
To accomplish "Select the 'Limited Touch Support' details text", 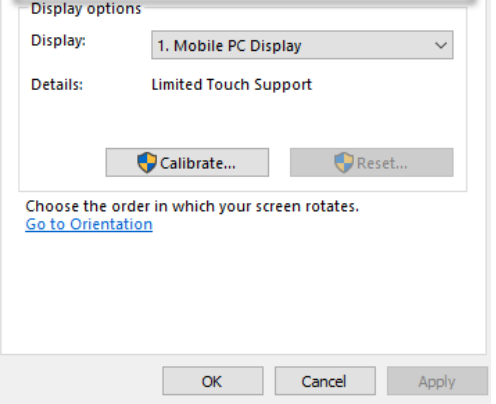I will click(x=232, y=84).
